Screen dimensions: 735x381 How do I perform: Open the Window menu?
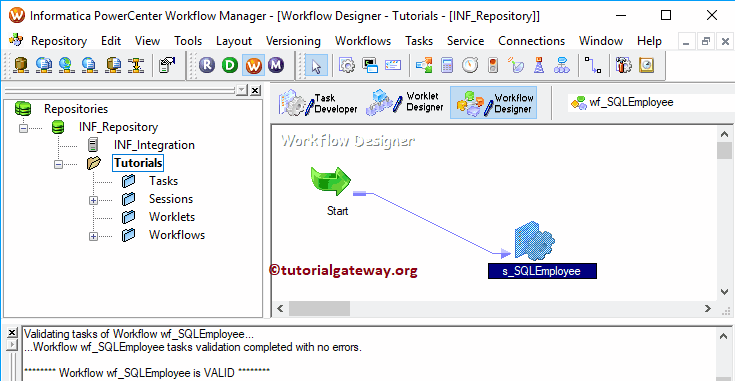coord(601,41)
